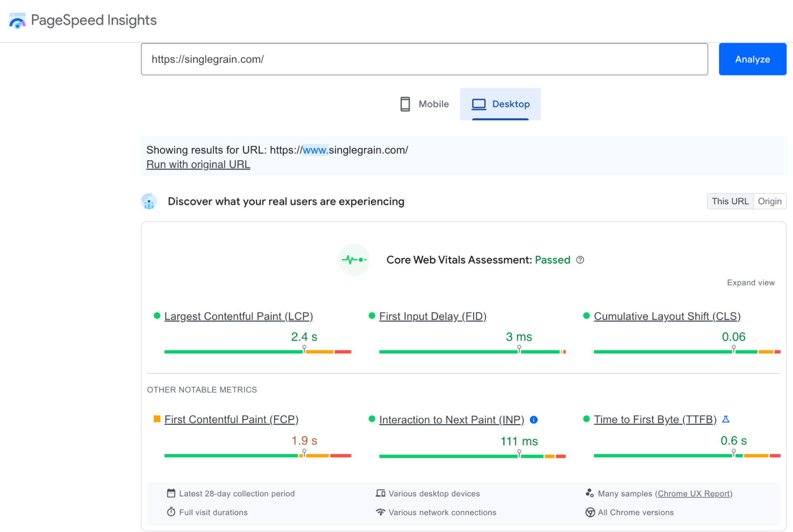Open Time to First Byte (TTFB) link
This screenshot has height=532, width=793.
[x=655, y=419]
